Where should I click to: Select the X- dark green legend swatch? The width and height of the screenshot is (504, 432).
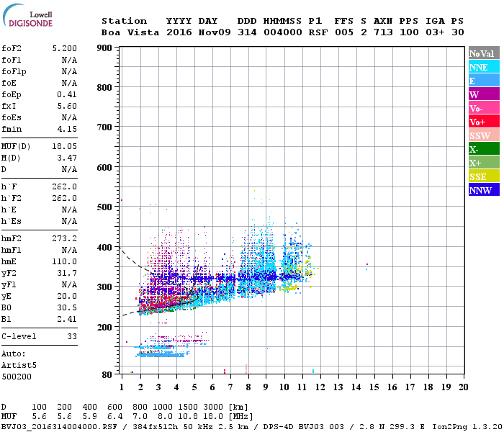click(x=484, y=149)
